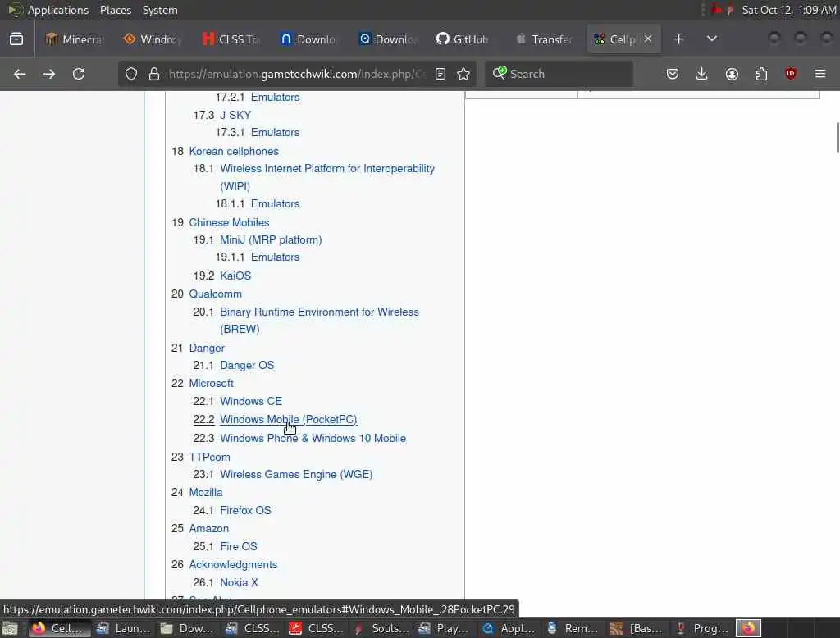This screenshot has height=638, width=840.
Task: Click the page vertical scrollbar thumb
Action: pos(838,137)
